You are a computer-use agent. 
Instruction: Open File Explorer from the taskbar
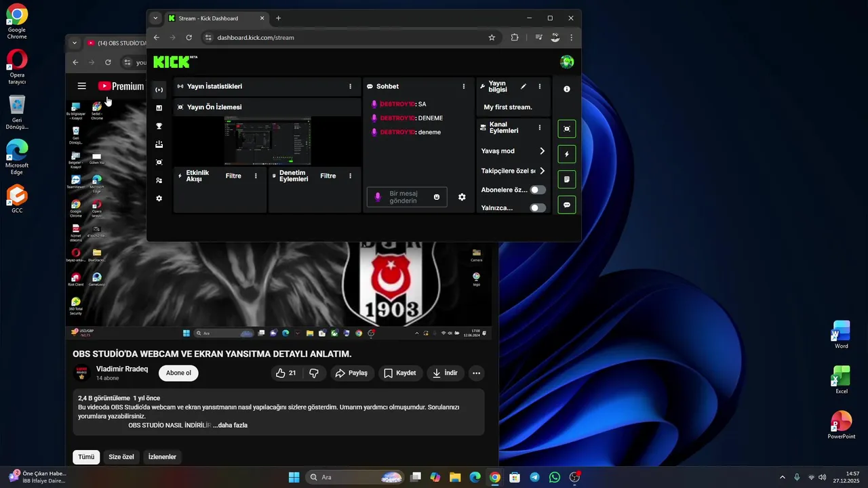(x=455, y=477)
